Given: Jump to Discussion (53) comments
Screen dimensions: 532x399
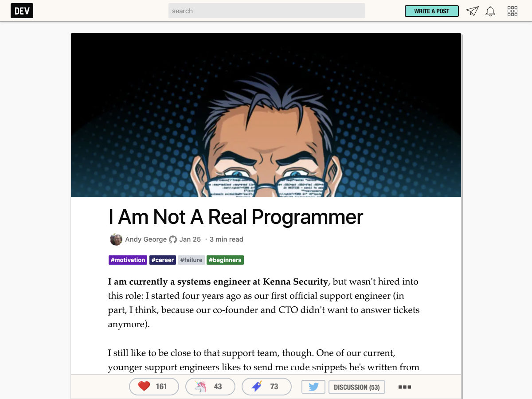Looking at the screenshot, I should (x=357, y=387).
